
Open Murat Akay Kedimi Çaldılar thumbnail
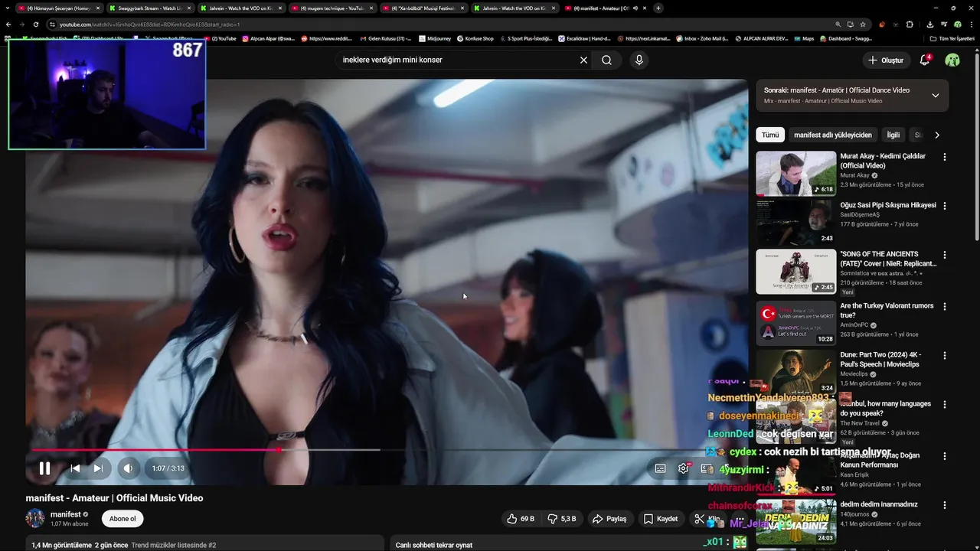point(796,174)
